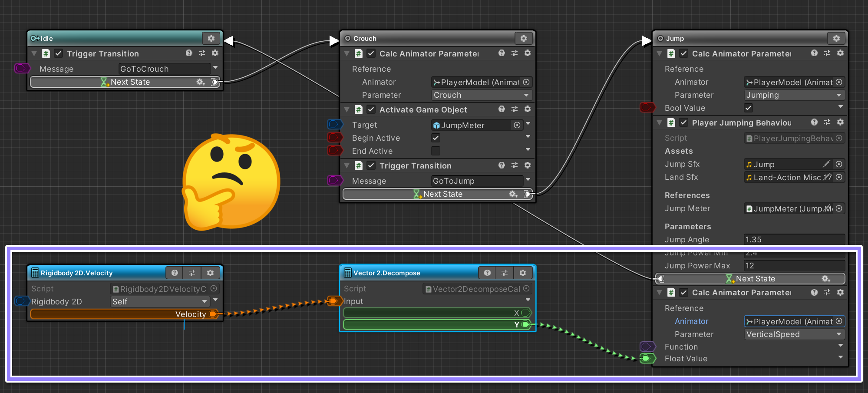
Task: Click object picker next to JumpMeter target
Action: (x=517, y=125)
